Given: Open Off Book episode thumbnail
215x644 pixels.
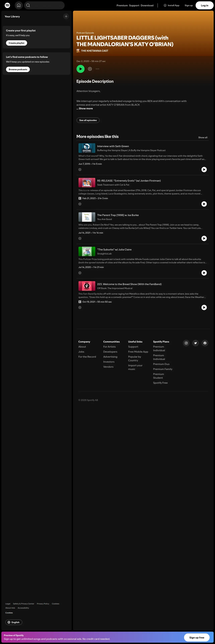Looking at the screenshot, I should [x=87, y=286].
